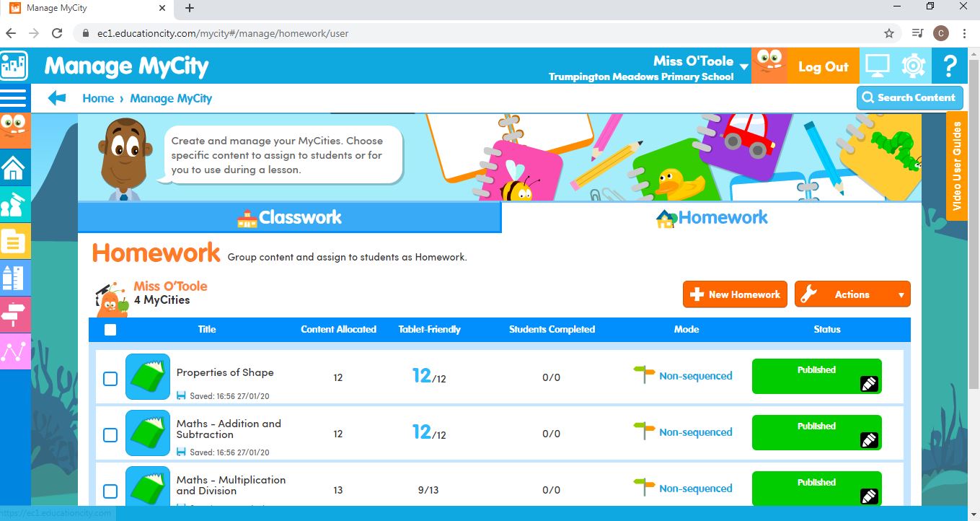
Task: Click the Log Out button
Action: (x=823, y=66)
